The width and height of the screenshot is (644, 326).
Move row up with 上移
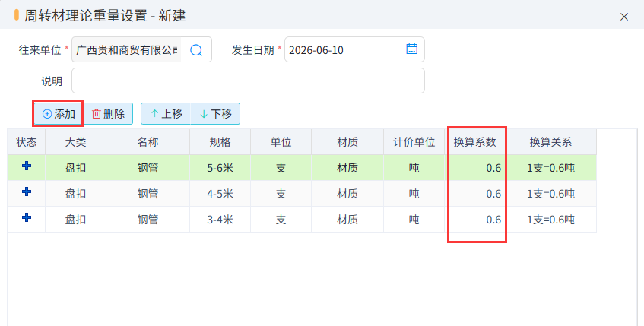(166, 114)
